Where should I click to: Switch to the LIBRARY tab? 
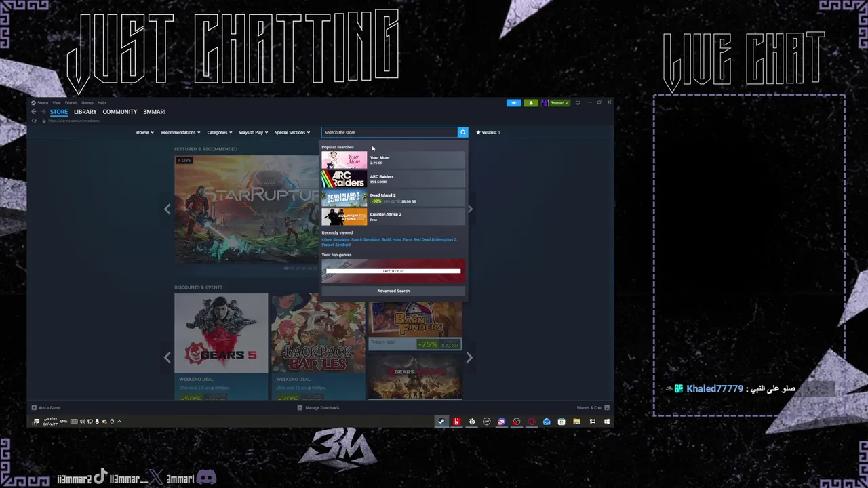coord(85,112)
